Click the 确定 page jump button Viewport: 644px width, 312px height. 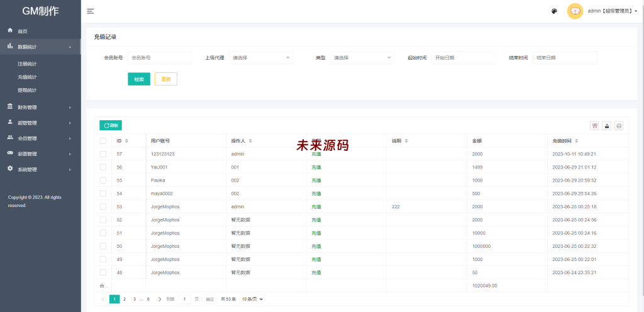coord(210,299)
